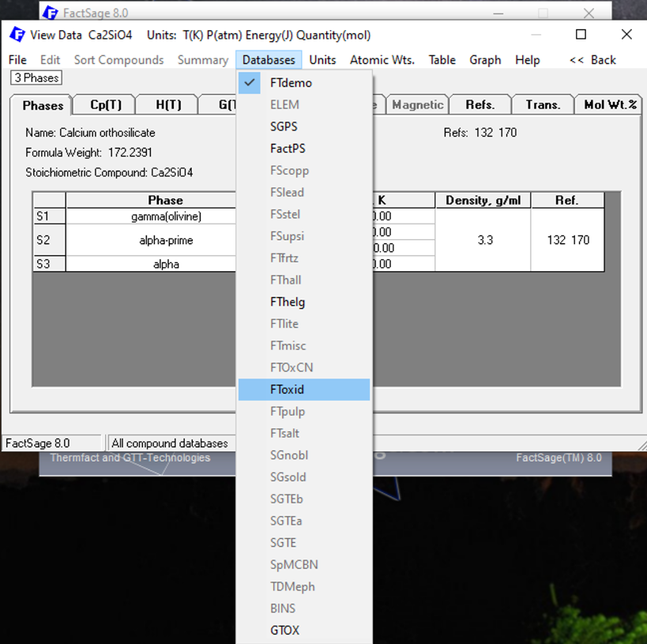Select the TDMeph database
The width and height of the screenshot is (647, 644).
(x=304, y=586)
